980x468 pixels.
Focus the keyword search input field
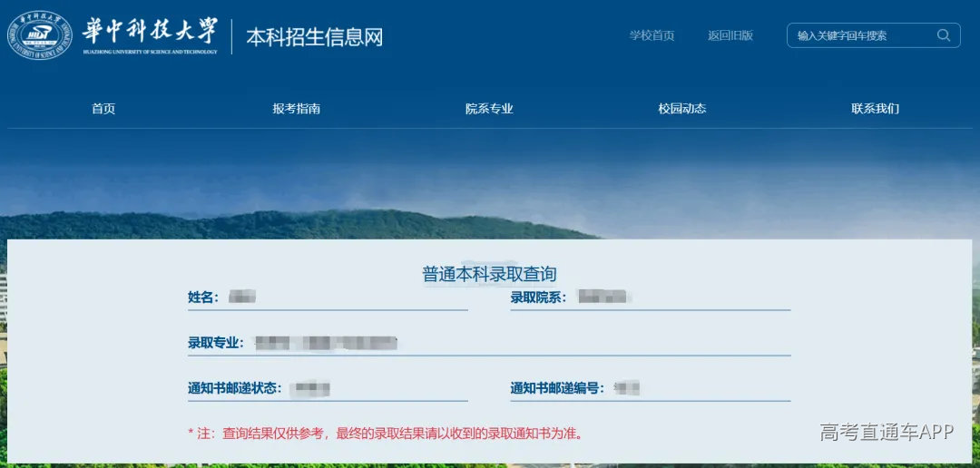click(x=873, y=35)
